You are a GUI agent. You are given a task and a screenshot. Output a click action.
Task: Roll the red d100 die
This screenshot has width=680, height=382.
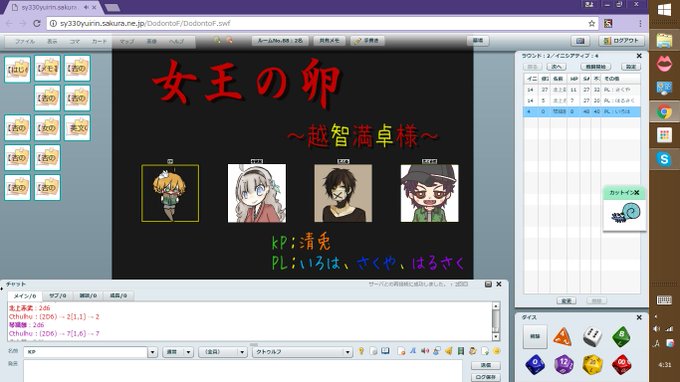tap(621, 364)
